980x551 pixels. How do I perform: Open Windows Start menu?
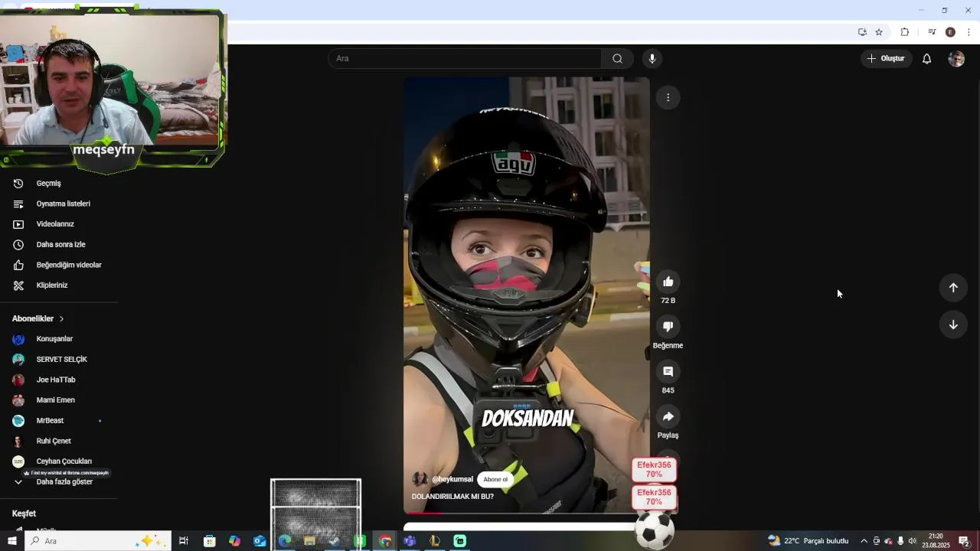tap(11, 541)
